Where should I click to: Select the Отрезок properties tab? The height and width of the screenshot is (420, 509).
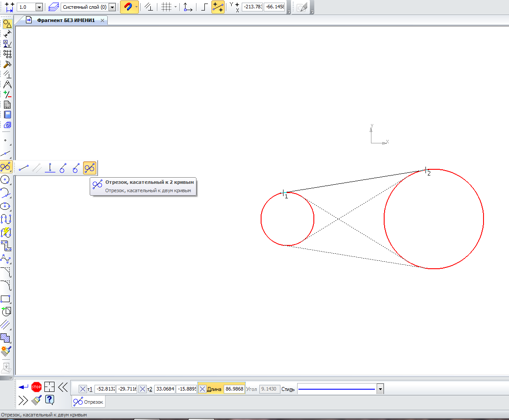click(x=88, y=402)
